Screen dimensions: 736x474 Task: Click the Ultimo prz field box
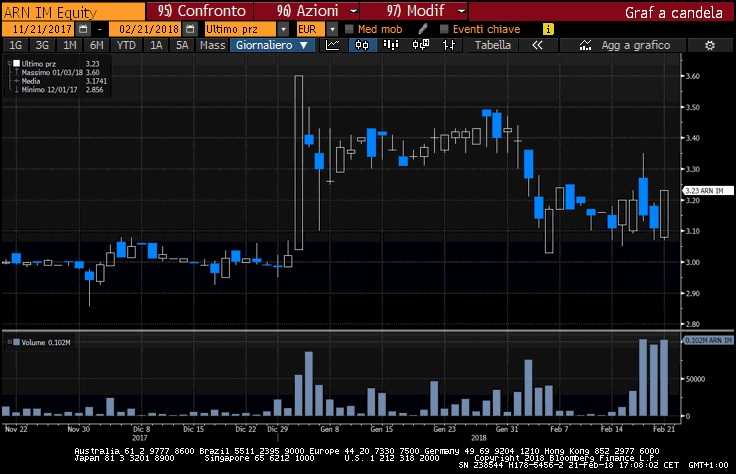240,29
